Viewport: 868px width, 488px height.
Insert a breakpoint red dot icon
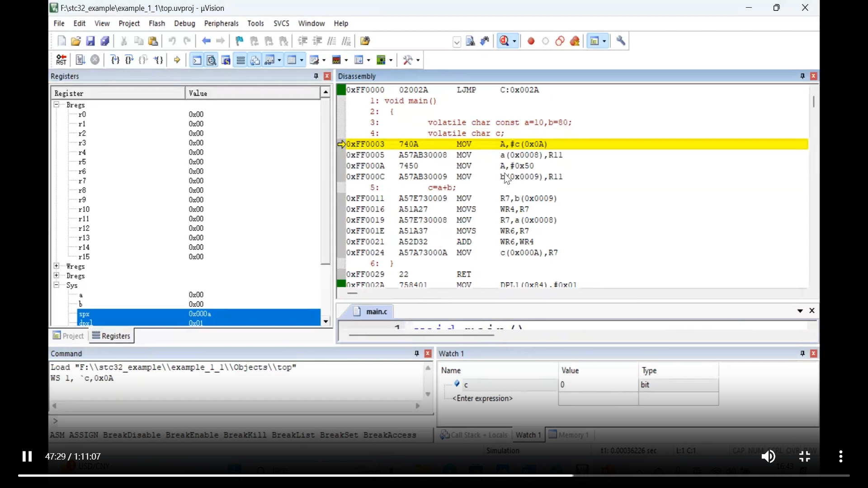(x=531, y=41)
